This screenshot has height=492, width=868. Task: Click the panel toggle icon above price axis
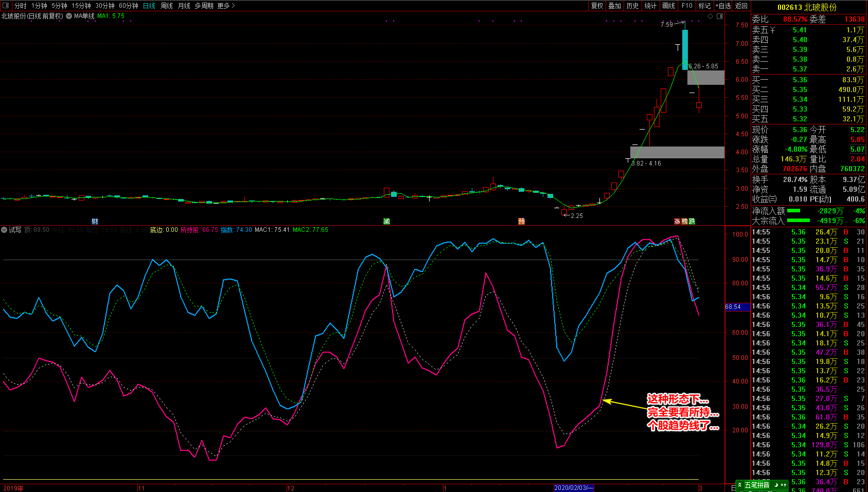tap(720, 16)
